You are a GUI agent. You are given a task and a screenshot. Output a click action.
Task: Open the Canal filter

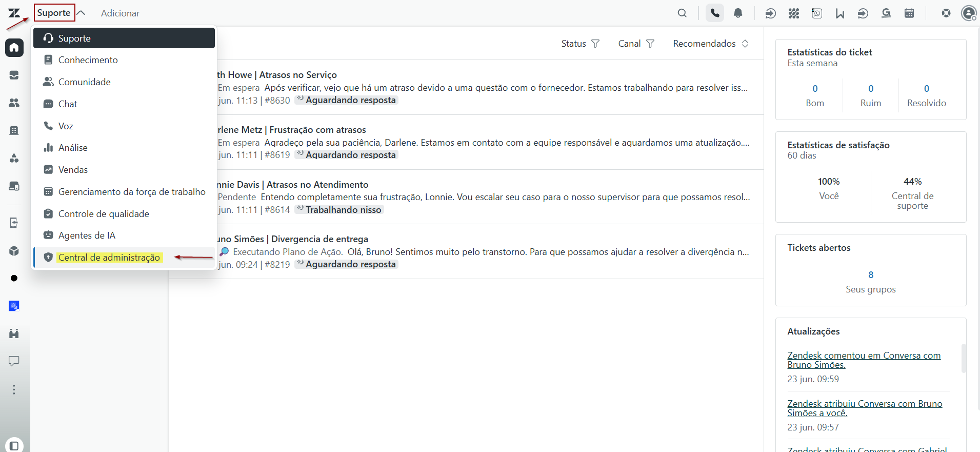pos(636,44)
